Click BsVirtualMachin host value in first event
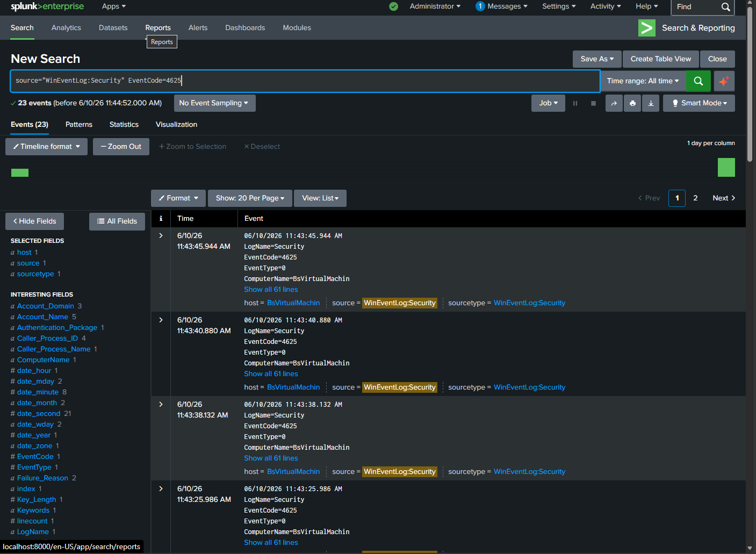The width and height of the screenshot is (756, 554). tap(293, 303)
